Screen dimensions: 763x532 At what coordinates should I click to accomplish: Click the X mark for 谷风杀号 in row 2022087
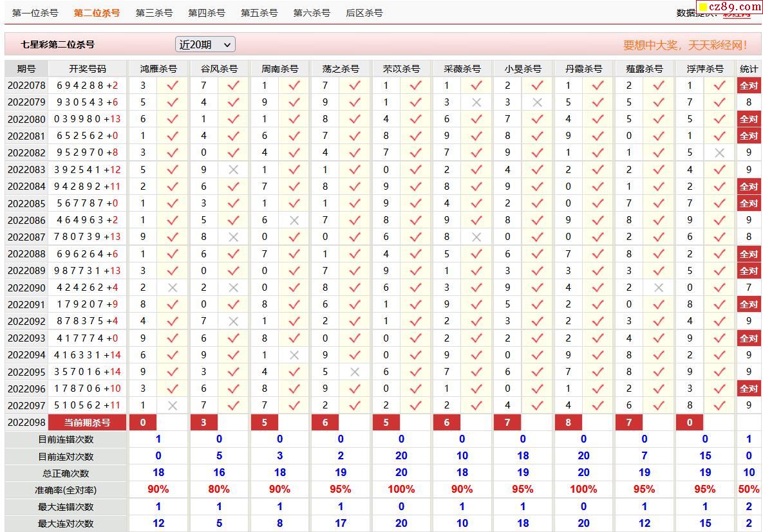click(x=234, y=237)
